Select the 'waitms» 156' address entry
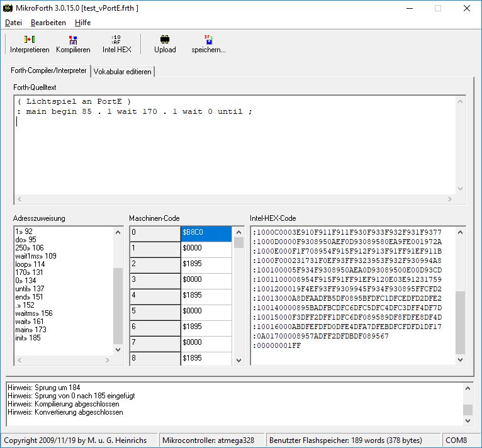 click(x=34, y=313)
